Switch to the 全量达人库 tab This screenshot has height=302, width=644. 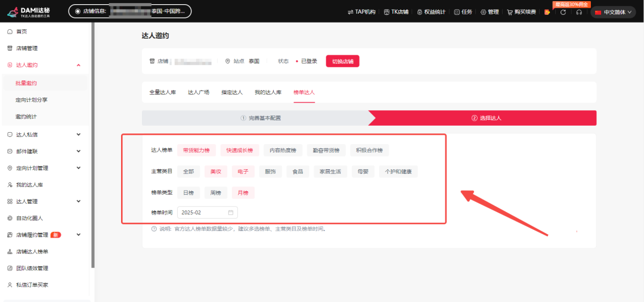(x=163, y=92)
